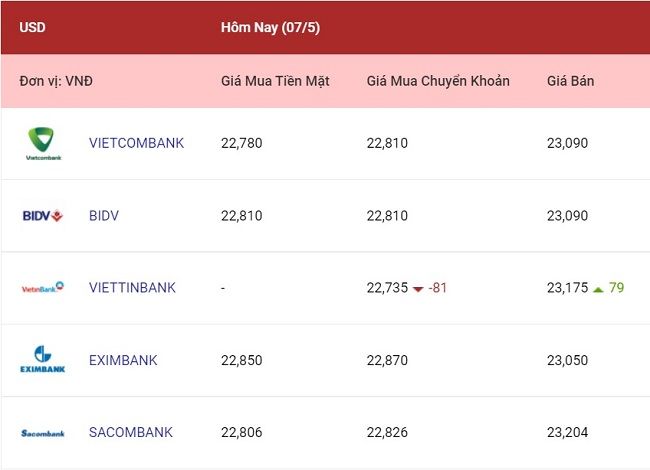Click Vietcombank selling price 23,090

568,143
